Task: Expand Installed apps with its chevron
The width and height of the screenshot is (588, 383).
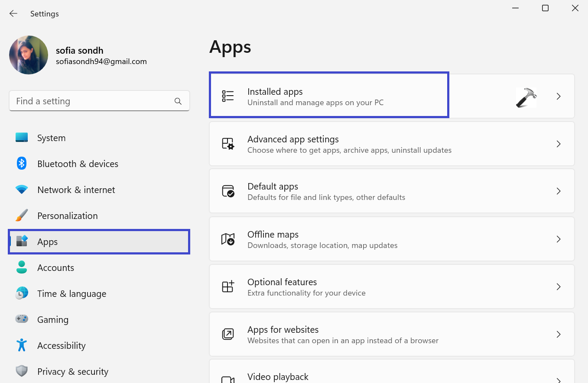Action: click(x=559, y=96)
